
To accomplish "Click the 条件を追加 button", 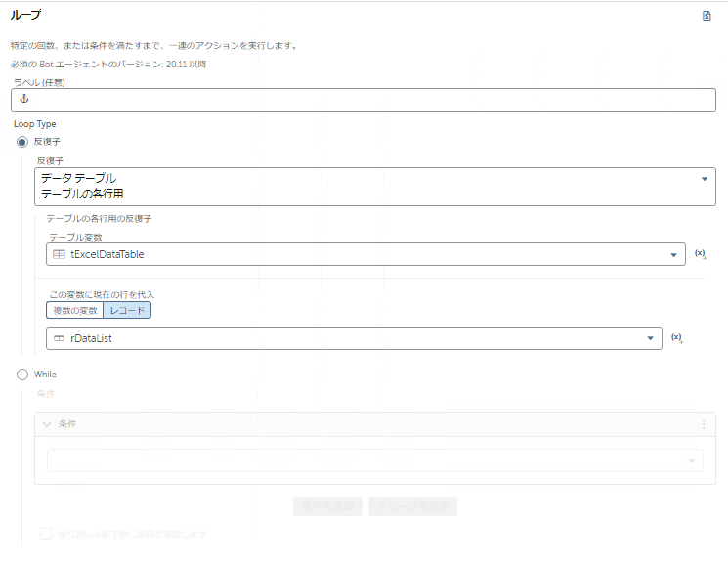I will click(327, 507).
